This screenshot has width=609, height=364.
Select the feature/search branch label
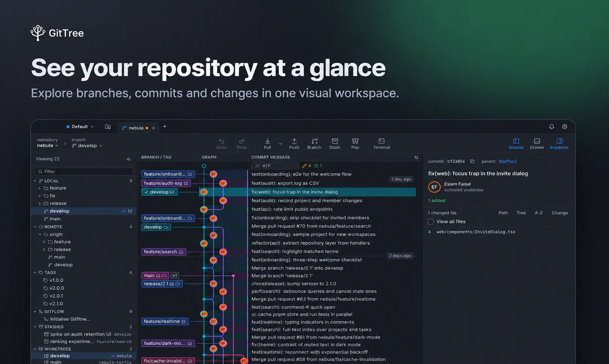[163, 252]
